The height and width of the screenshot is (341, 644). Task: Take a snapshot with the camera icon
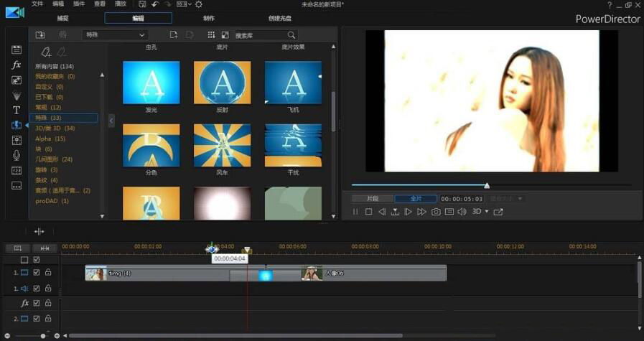[436, 212]
